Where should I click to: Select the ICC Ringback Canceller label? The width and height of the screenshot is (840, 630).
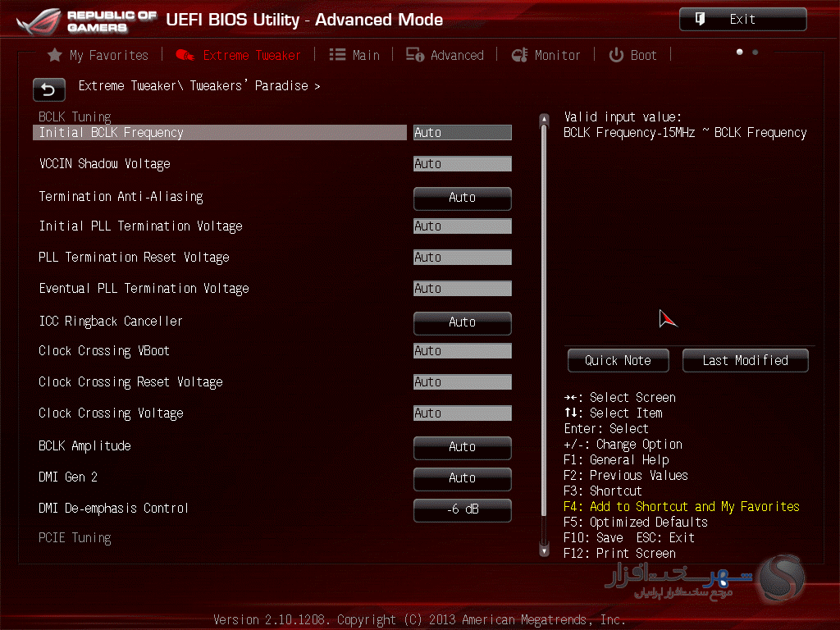(111, 321)
